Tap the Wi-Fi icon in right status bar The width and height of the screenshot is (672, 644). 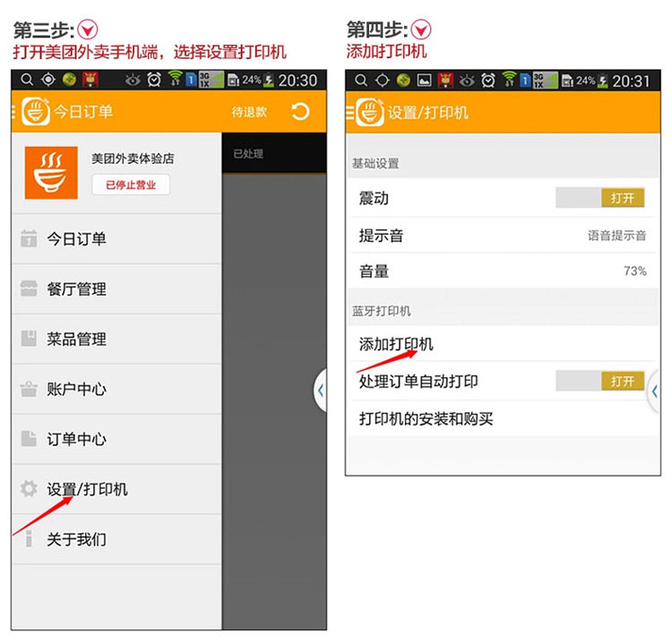coord(509,79)
